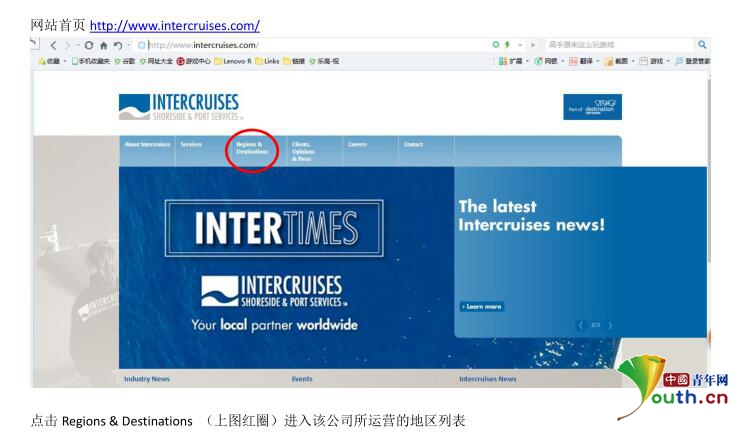Click the green lightning speed-mode icon
This screenshot has width=753, height=435.
[507, 45]
